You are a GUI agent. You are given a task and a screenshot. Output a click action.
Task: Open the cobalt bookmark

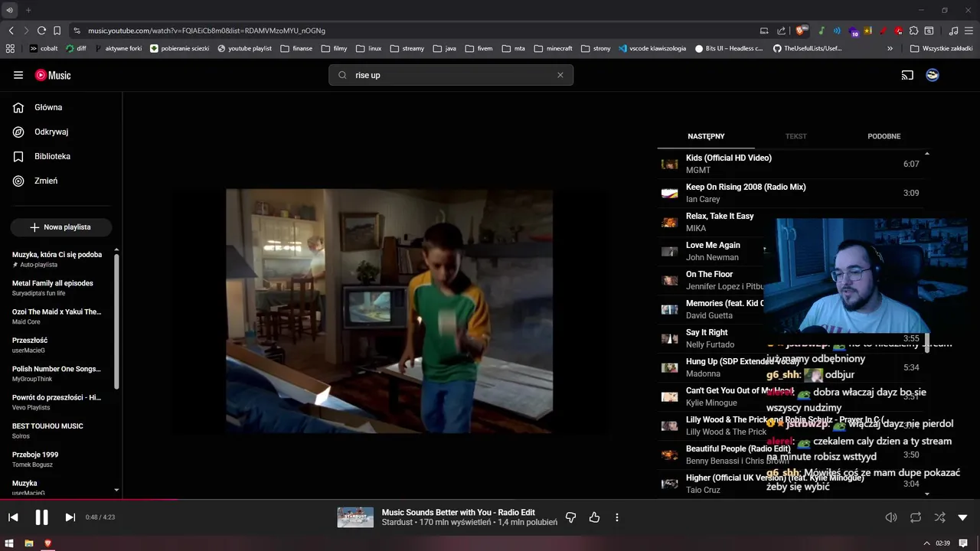pos(44,48)
